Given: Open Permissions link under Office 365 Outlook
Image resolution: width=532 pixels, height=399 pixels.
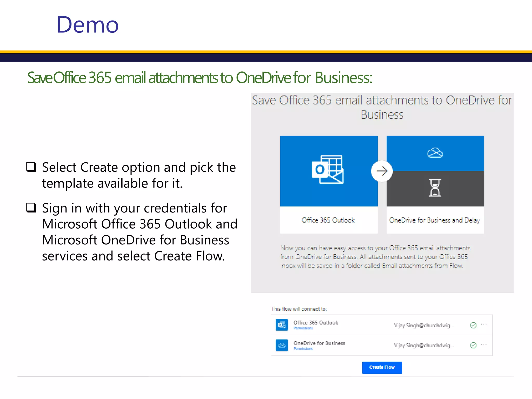Looking at the screenshot, I should coord(303,328).
